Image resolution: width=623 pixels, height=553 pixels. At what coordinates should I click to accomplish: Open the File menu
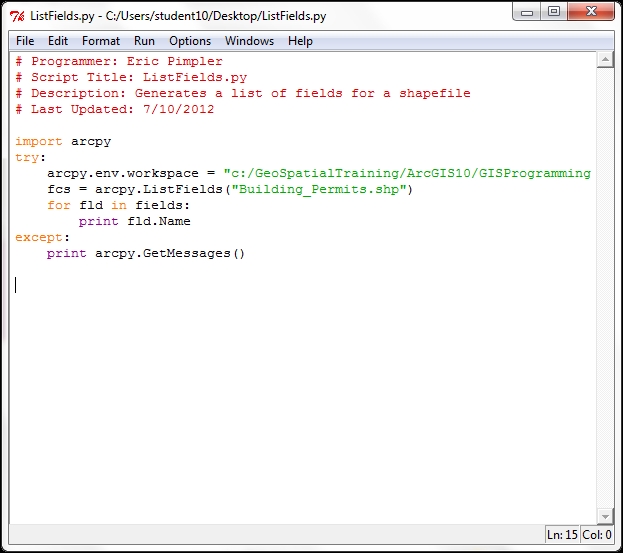(x=25, y=41)
